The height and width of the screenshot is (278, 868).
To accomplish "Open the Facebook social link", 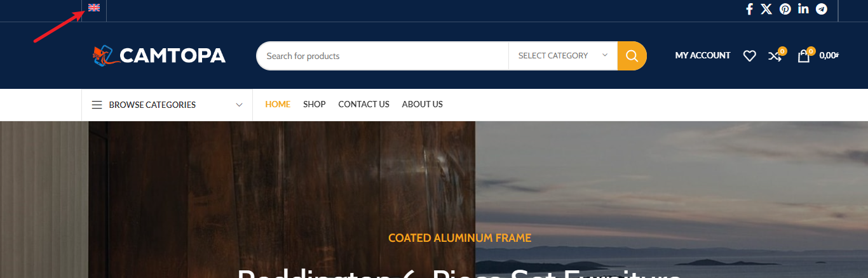I will [x=749, y=9].
